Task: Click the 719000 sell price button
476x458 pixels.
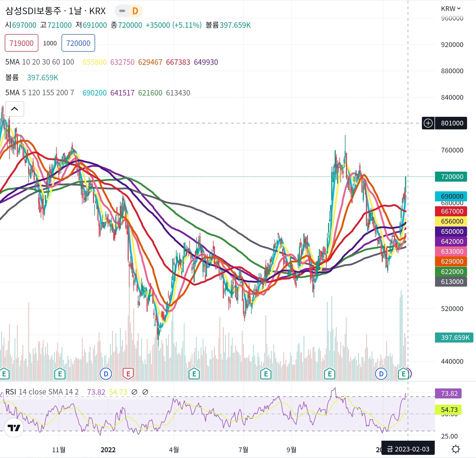Action: tap(22, 43)
